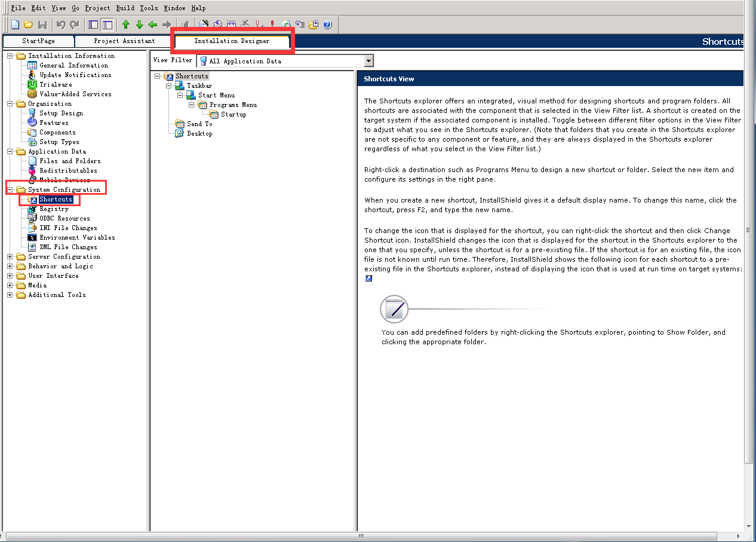
Task: Click the green back arrow icon
Action: coord(153,25)
